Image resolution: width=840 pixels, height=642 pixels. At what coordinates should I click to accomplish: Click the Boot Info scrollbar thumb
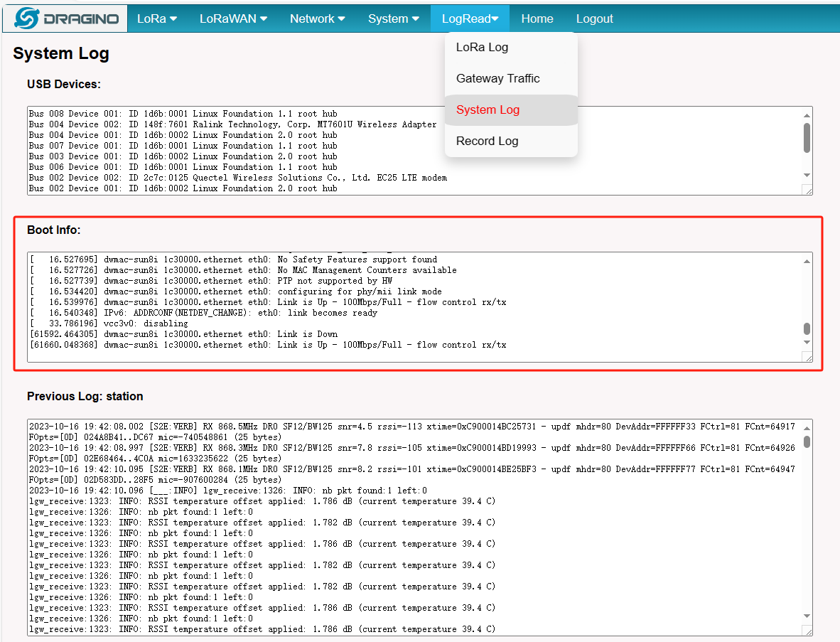807,328
